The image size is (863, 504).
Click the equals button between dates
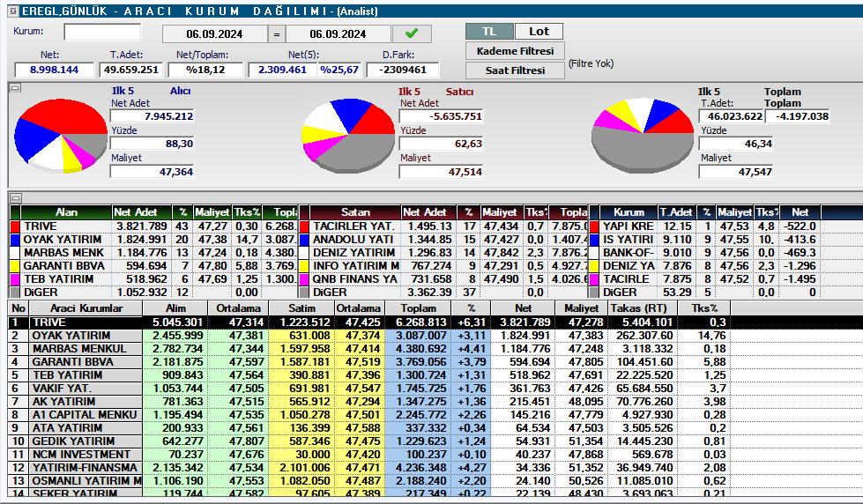277,34
